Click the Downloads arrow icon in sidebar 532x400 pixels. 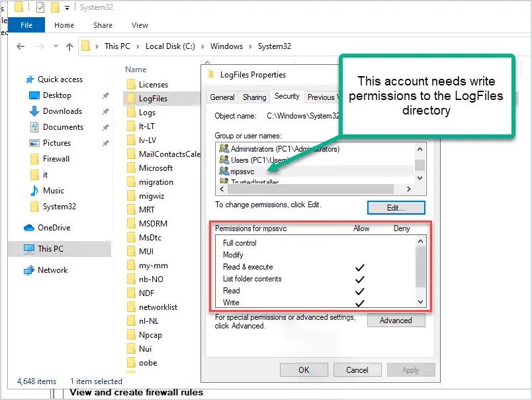point(34,111)
